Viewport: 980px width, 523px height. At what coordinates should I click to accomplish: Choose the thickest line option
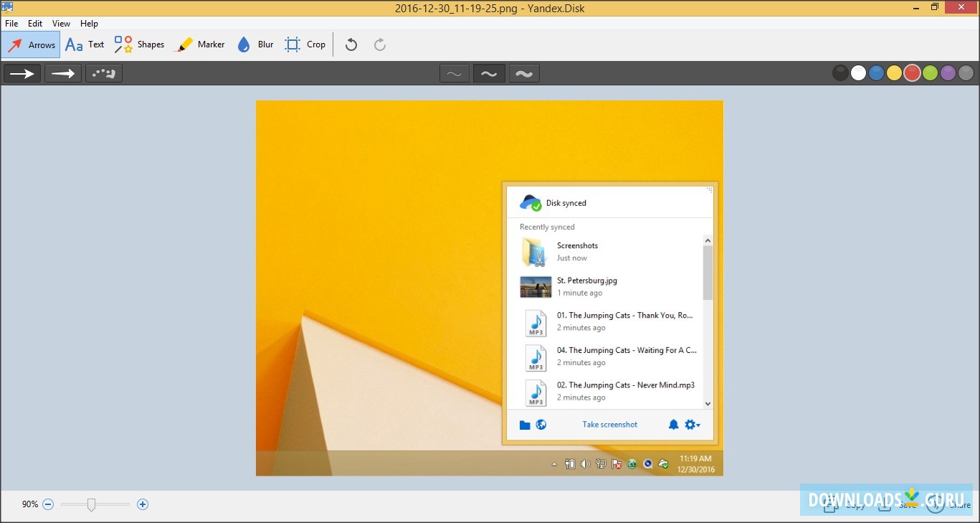524,73
